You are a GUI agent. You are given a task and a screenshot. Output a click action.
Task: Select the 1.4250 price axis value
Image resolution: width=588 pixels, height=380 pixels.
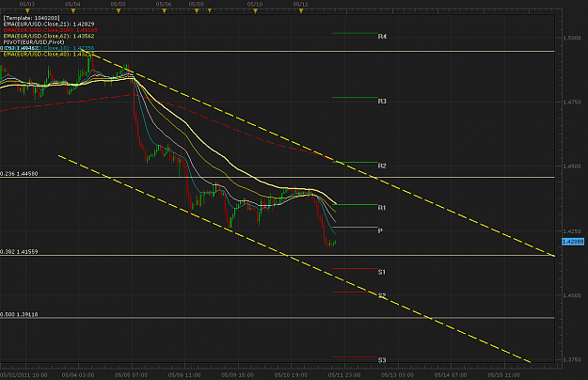[572, 231]
